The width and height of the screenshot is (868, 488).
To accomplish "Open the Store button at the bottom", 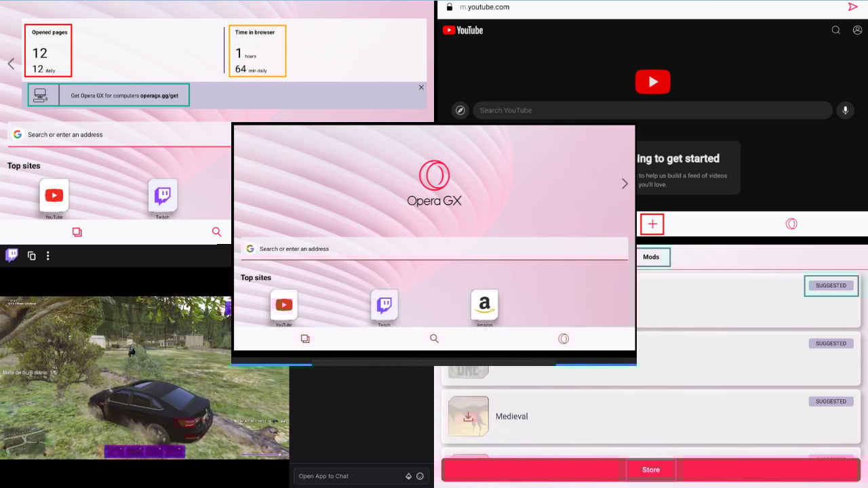I will (651, 470).
